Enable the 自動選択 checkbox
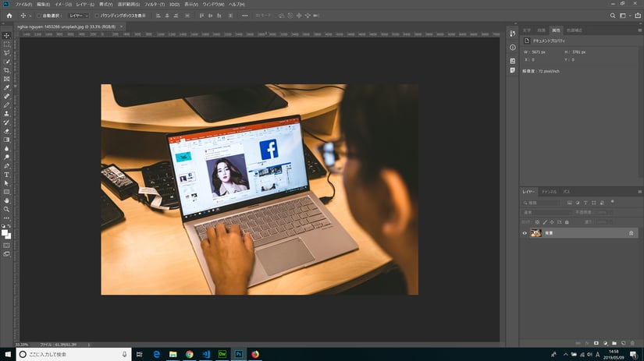Screen dimensions: 644x361 coord(39,15)
